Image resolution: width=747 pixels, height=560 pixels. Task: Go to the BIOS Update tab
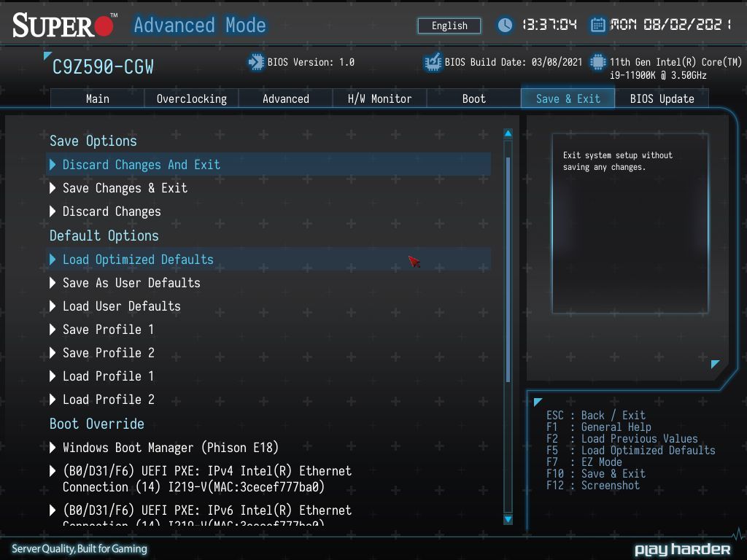coord(662,98)
